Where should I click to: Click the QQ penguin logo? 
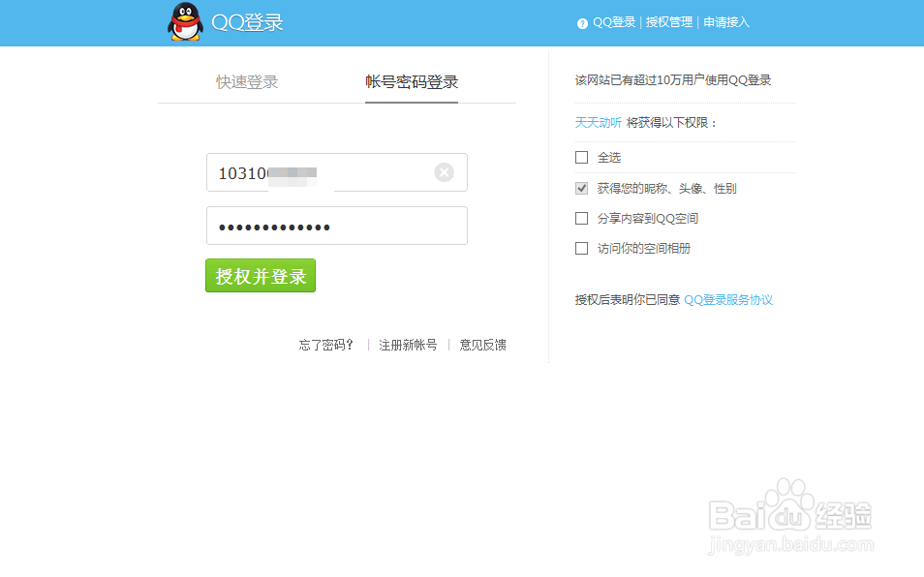[186, 22]
